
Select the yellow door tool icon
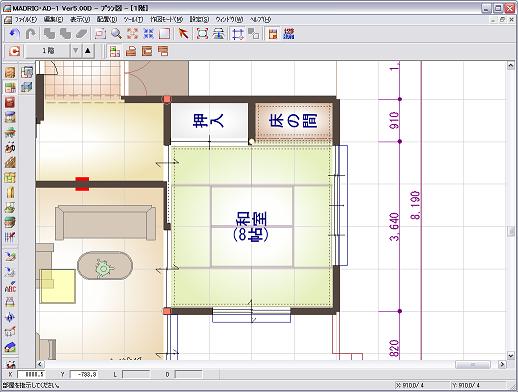(x=10, y=192)
